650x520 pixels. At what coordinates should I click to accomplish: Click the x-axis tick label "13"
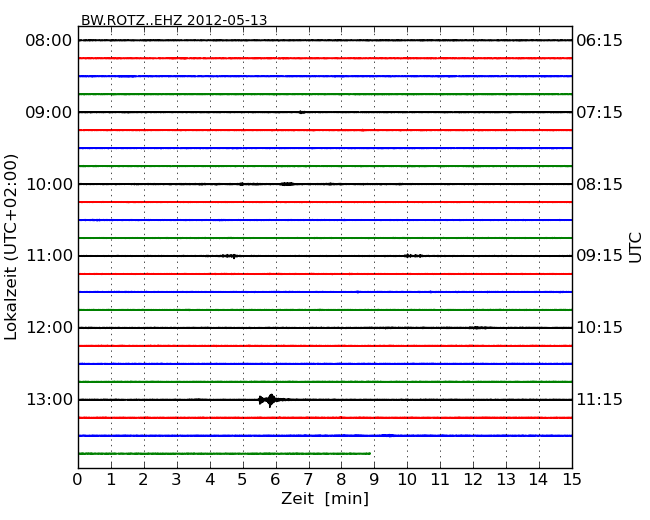[x=506, y=480]
